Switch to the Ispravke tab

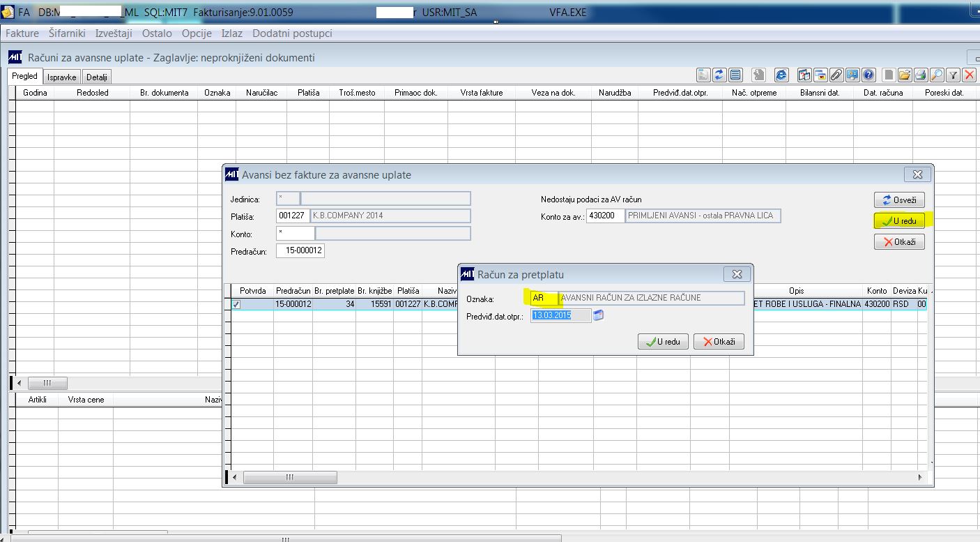pyautogui.click(x=62, y=77)
